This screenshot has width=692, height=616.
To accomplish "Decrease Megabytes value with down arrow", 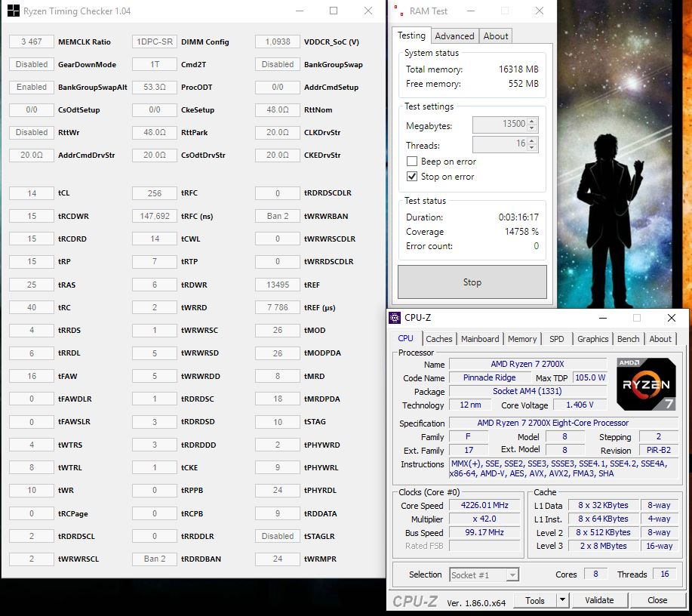I will click(532, 128).
